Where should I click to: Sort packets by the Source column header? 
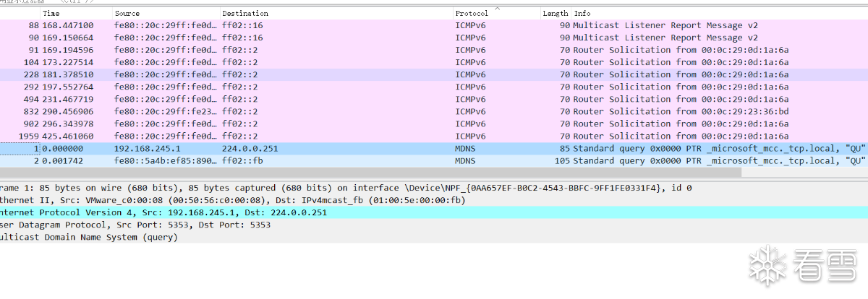pos(166,13)
